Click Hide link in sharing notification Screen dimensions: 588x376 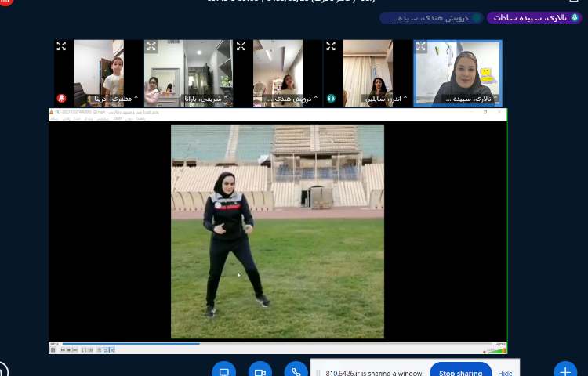click(505, 373)
